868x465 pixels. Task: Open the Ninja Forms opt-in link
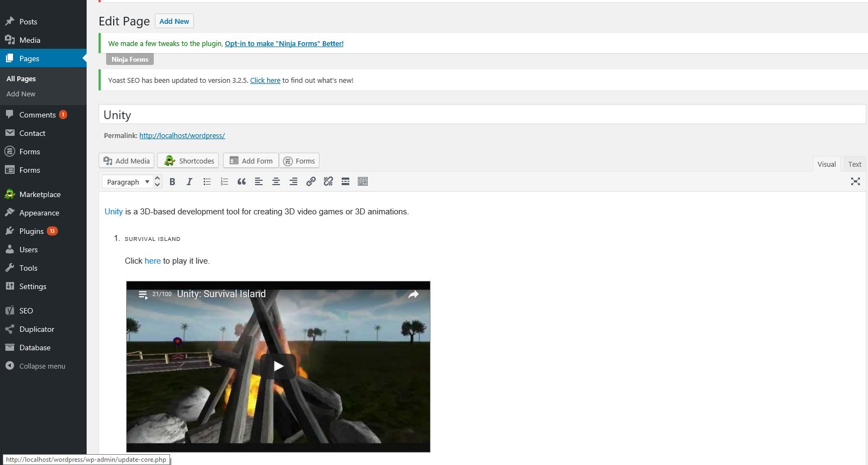click(x=284, y=43)
